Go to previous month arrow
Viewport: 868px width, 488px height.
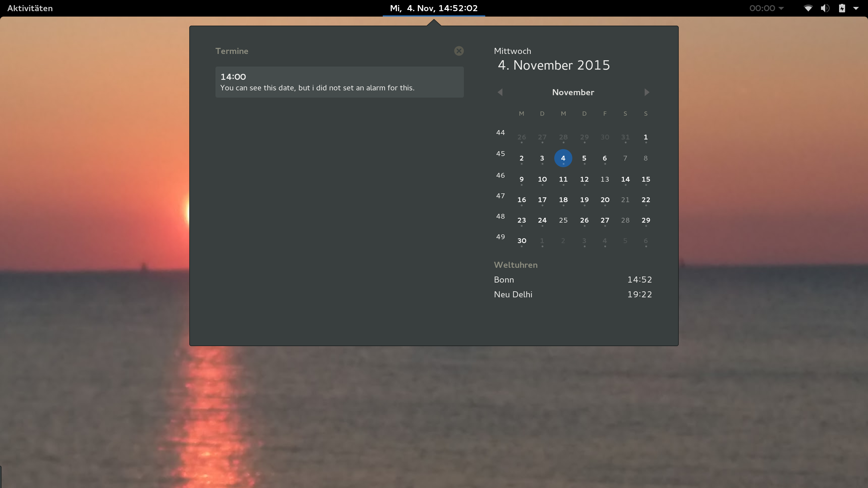500,92
